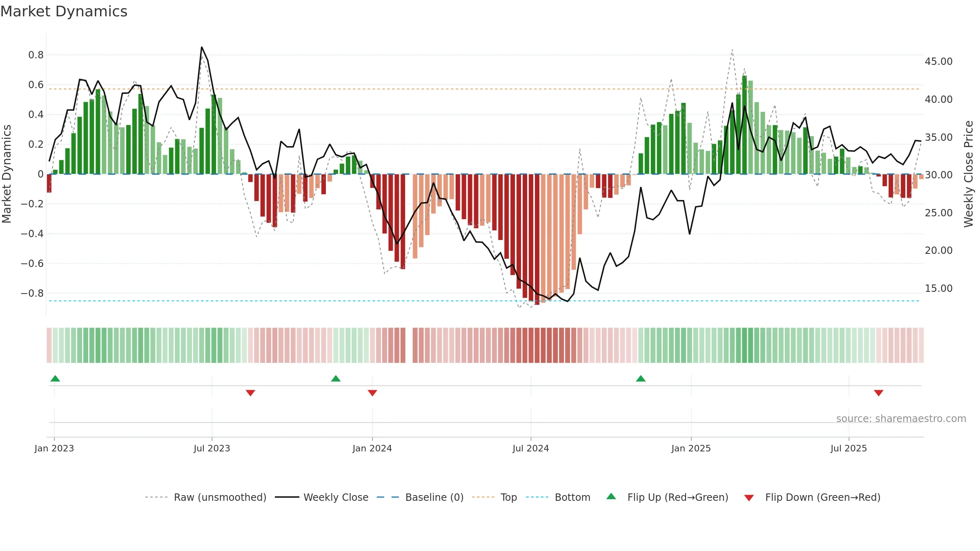Click the Jan 2025 x-axis label

[691, 448]
